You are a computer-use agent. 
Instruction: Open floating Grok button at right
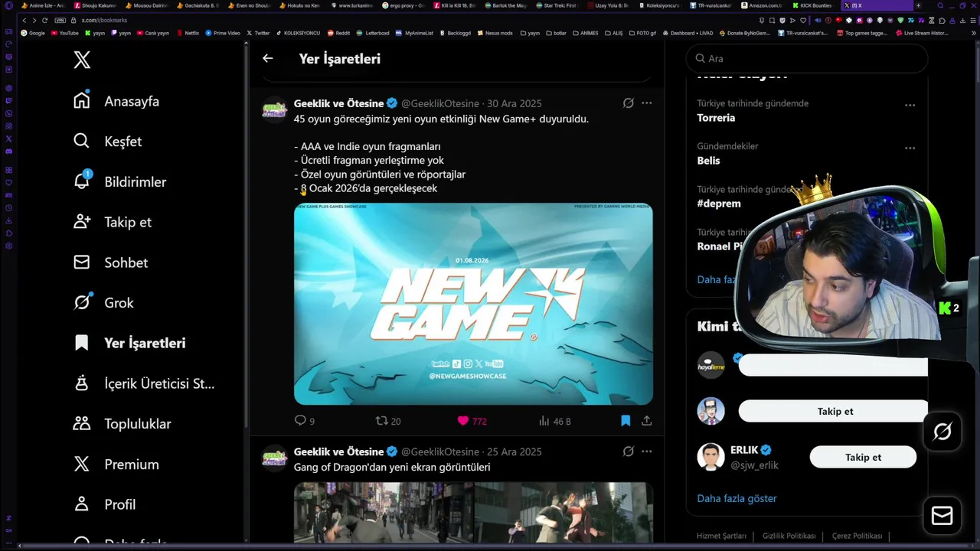click(x=942, y=432)
